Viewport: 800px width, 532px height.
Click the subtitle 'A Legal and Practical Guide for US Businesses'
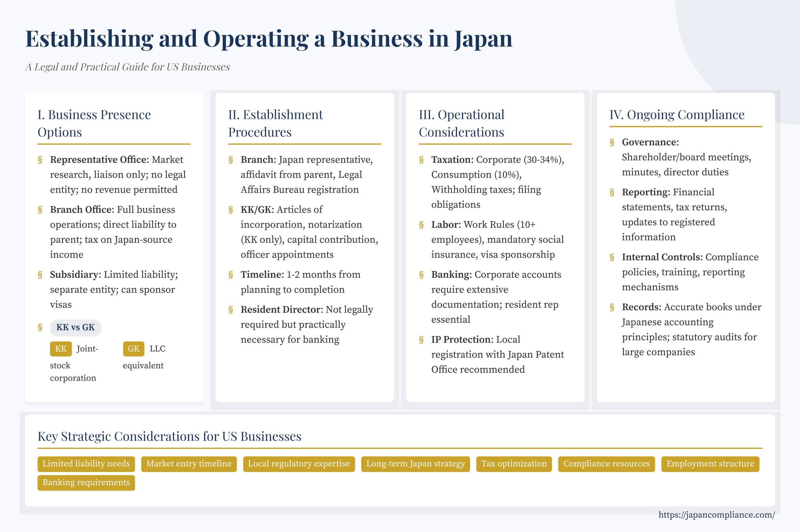[x=128, y=67]
